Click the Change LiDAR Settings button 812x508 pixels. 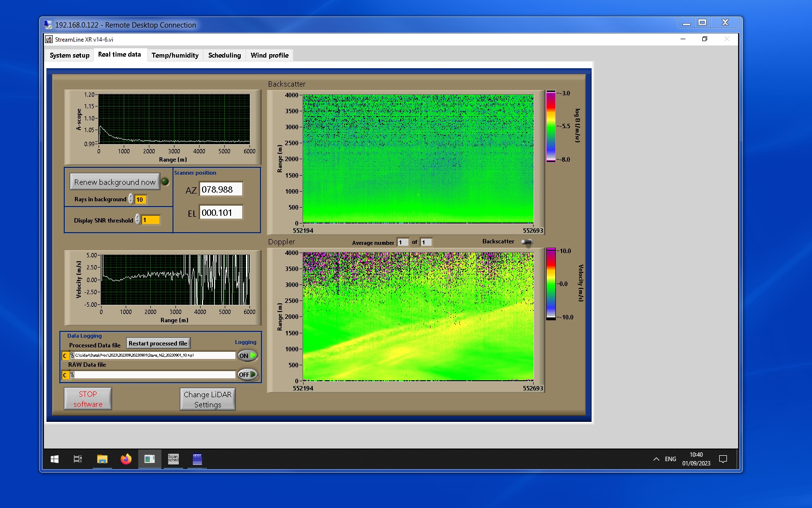(x=208, y=400)
